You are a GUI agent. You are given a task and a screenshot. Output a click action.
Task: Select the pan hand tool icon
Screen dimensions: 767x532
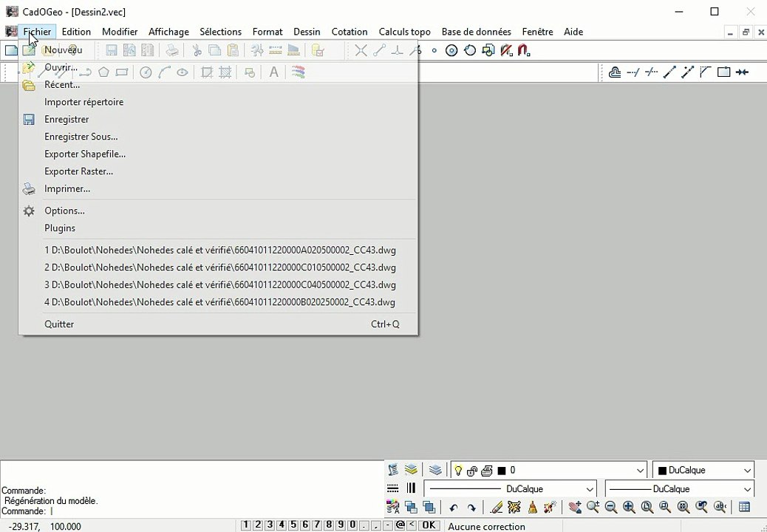point(575,507)
